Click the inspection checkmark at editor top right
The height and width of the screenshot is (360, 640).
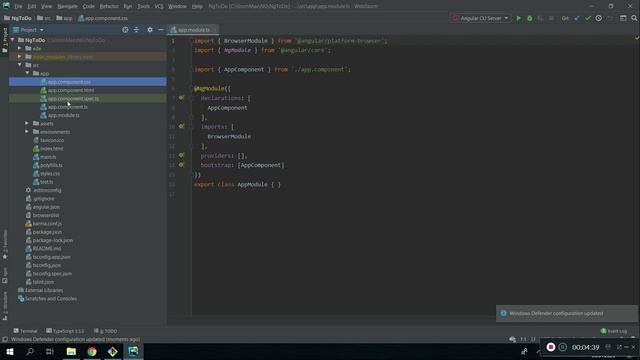pyautogui.click(x=637, y=38)
